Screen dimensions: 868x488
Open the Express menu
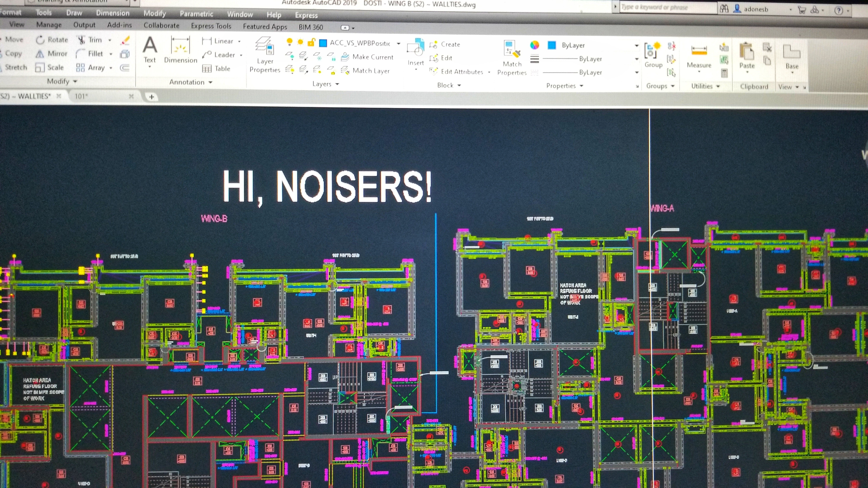(306, 15)
